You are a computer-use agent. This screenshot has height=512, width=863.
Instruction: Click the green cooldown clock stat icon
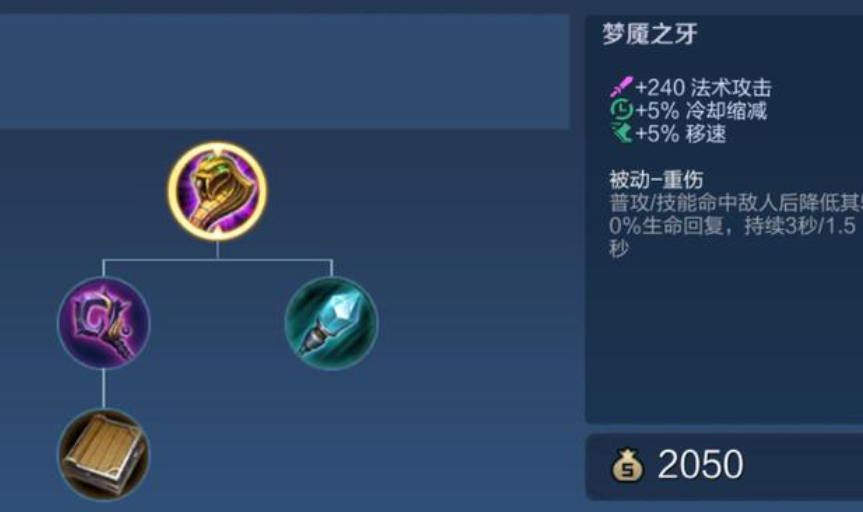click(x=621, y=110)
